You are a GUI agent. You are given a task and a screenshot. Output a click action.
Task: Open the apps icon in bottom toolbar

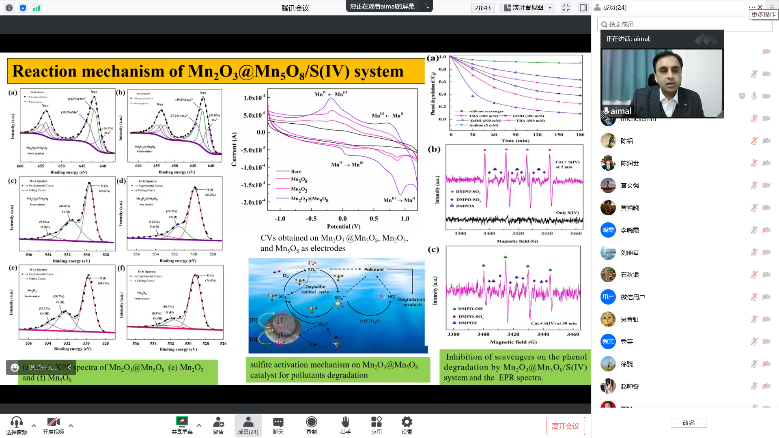coord(375,421)
